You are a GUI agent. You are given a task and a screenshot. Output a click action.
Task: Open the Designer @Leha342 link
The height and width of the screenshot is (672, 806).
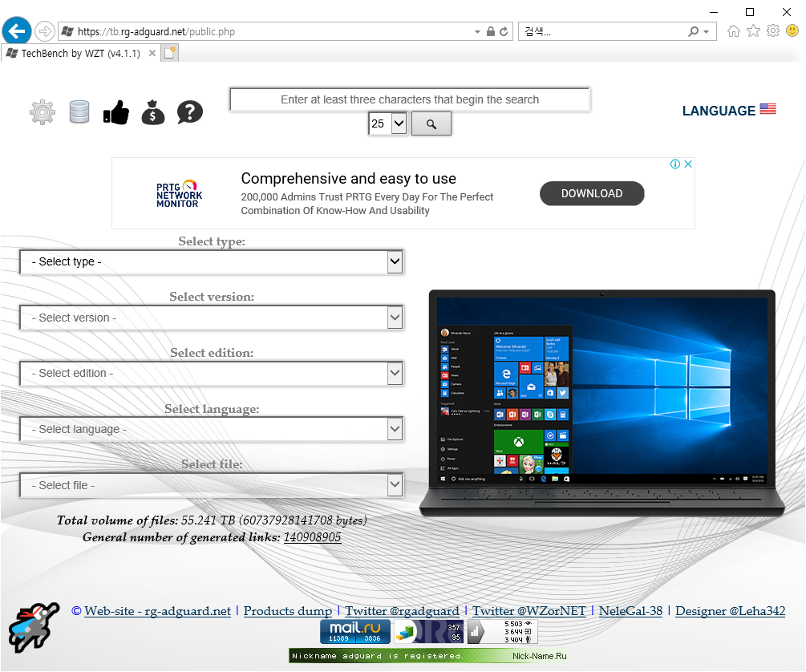click(x=731, y=611)
